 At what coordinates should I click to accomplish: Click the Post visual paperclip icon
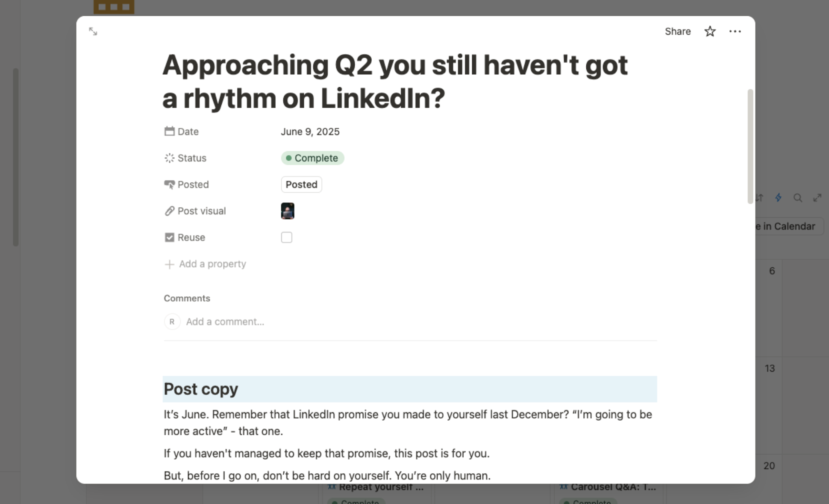click(x=169, y=211)
